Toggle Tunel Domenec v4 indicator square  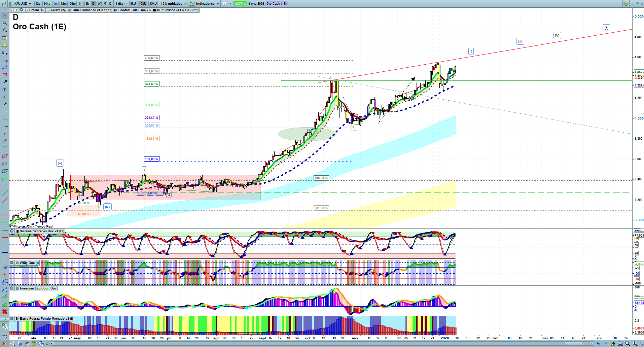(x=69, y=10)
